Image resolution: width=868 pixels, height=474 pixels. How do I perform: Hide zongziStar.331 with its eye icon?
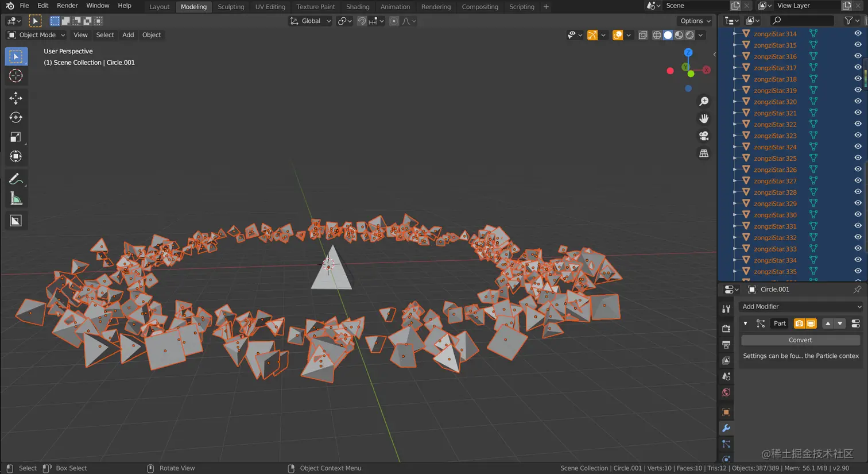point(858,226)
